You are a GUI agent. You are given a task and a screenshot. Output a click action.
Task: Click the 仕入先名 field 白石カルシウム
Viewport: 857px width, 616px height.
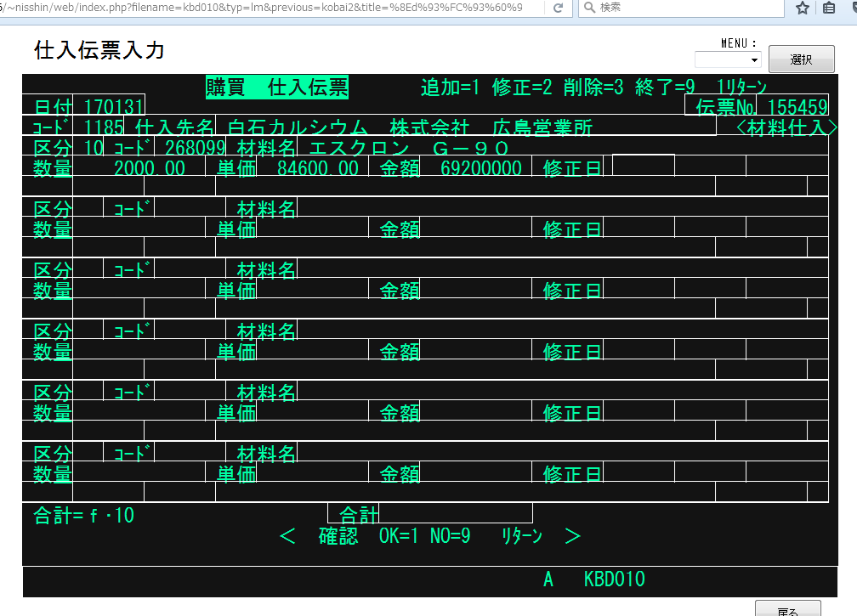pos(466,127)
